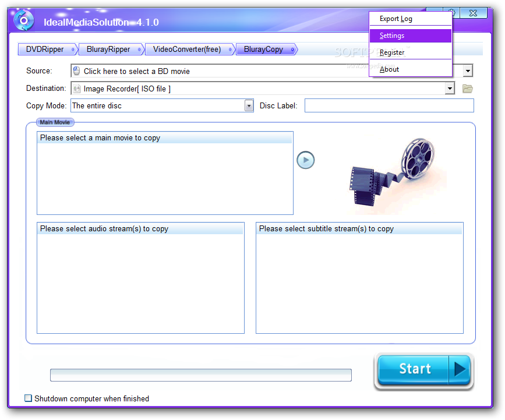The image size is (505, 420).
Task: Switch to the BlurayCopy tab
Action: [x=266, y=50]
